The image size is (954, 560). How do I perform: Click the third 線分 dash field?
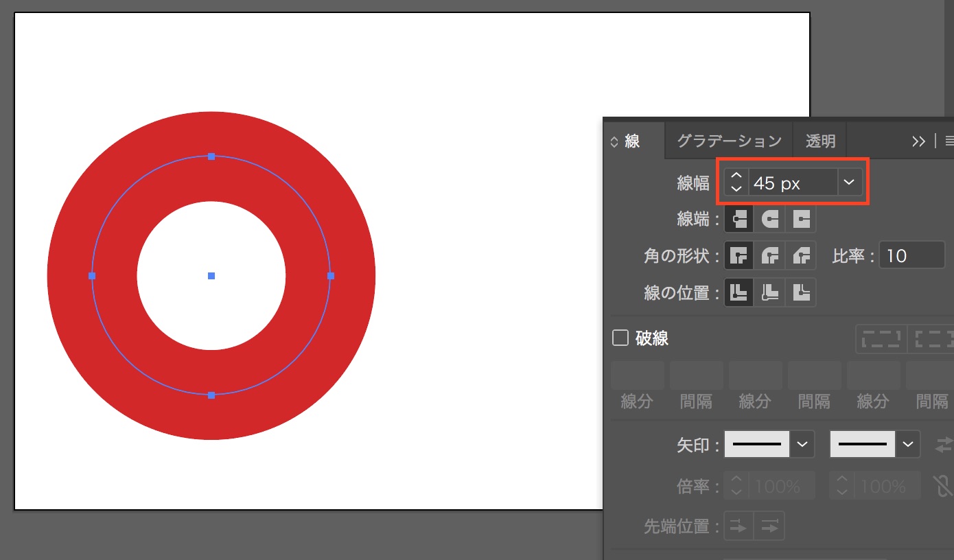pyautogui.click(x=874, y=375)
